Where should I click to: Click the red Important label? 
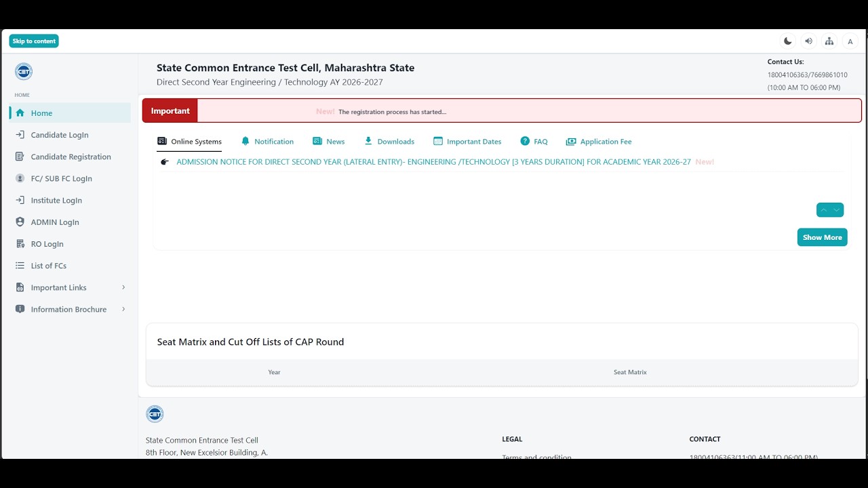[170, 110]
